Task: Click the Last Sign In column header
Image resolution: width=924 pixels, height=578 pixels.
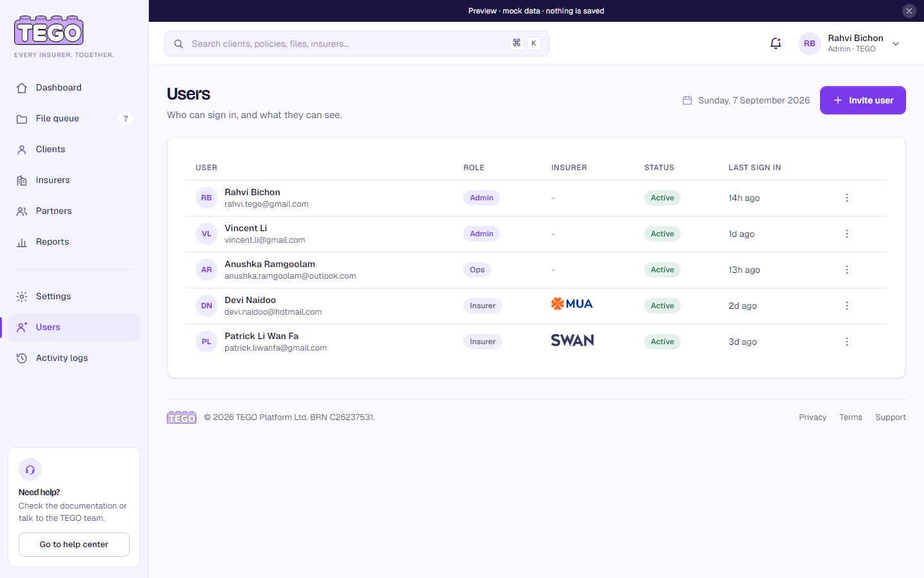Action: [755, 168]
